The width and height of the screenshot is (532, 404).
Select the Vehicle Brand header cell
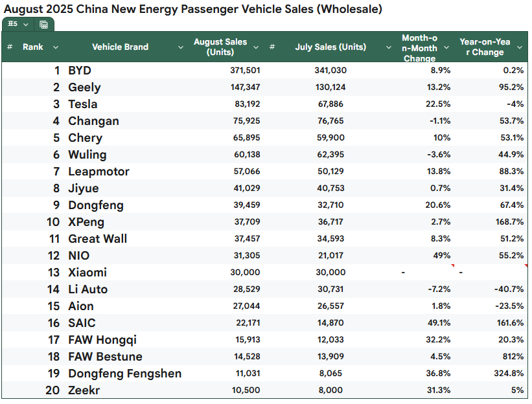point(120,47)
